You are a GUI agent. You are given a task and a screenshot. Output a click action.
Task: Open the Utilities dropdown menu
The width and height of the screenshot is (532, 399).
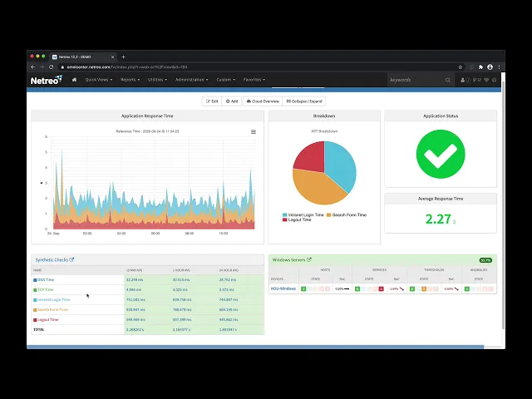(x=157, y=80)
